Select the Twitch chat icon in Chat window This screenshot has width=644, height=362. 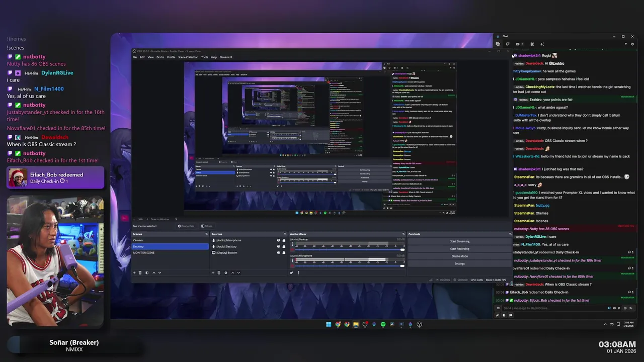click(508, 44)
